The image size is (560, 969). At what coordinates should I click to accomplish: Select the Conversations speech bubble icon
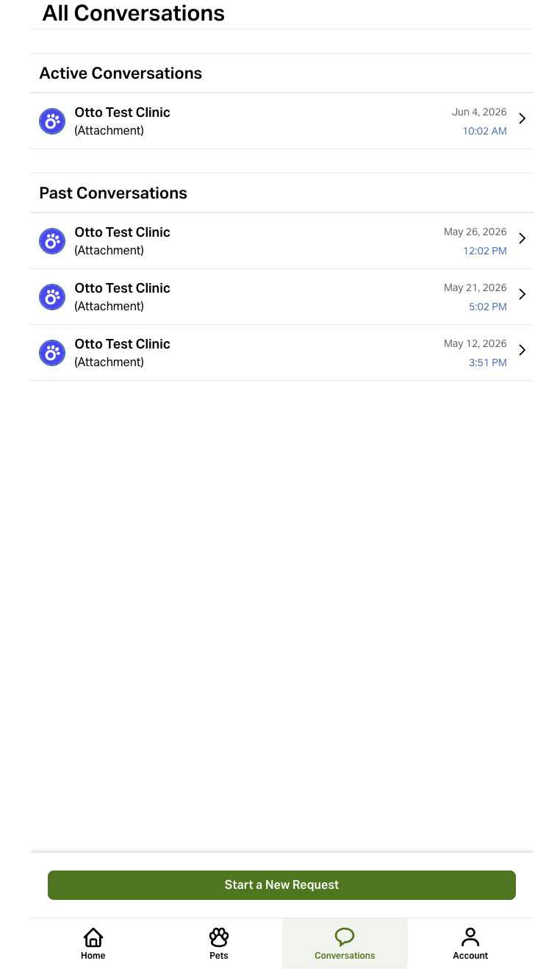click(x=345, y=937)
